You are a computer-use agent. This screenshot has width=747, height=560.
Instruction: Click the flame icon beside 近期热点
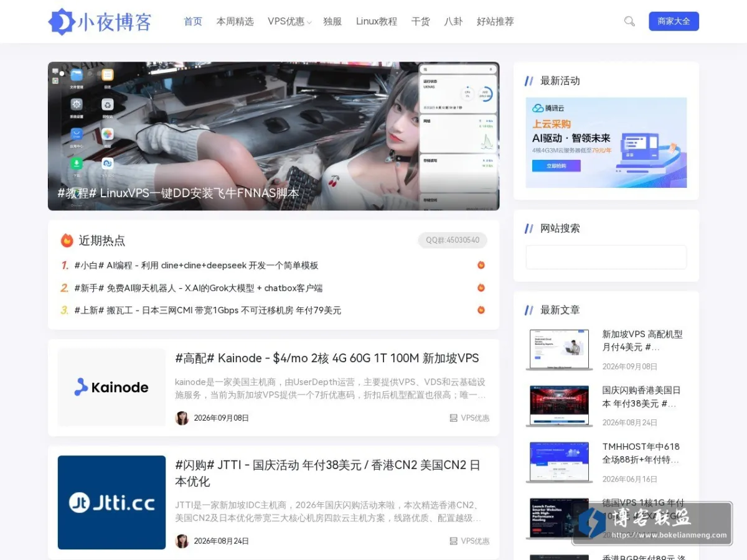67,240
